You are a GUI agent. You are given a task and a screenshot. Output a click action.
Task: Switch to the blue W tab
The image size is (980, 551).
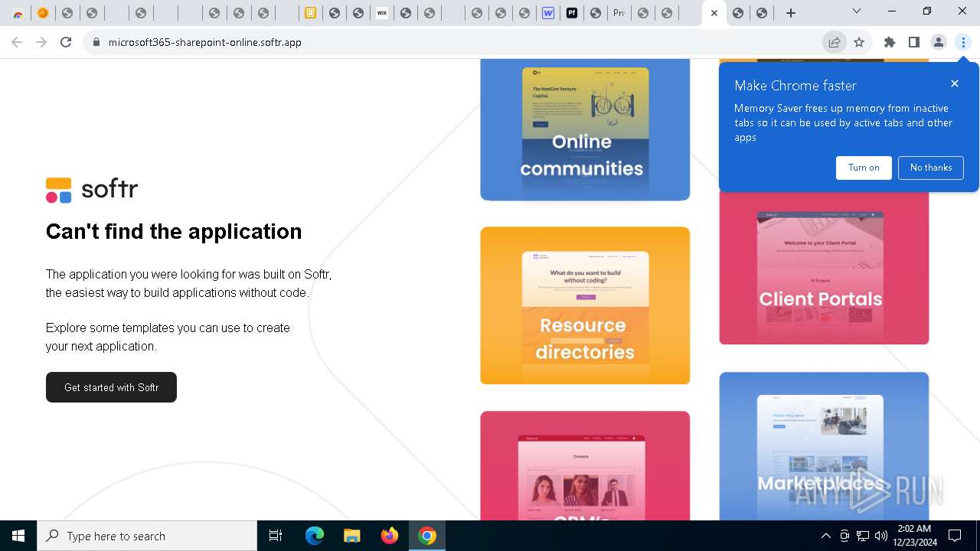tap(548, 13)
